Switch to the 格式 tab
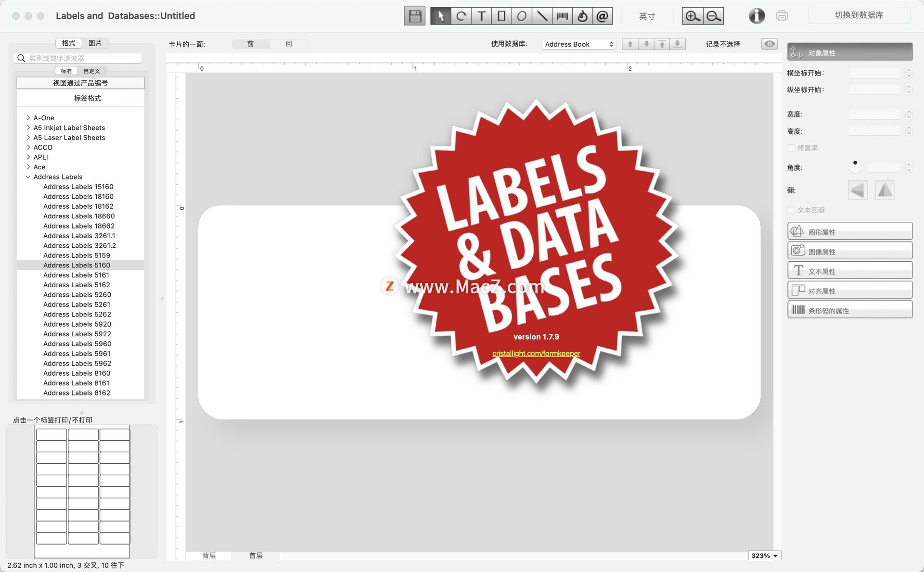Image resolution: width=924 pixels, height=572 pixels. click(x=68, y=43)
